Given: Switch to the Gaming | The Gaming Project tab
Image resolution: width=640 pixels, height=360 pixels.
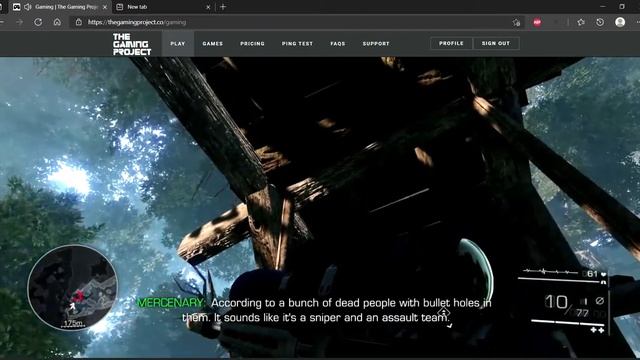Looking at the screenshot, I should click(60, 7).
